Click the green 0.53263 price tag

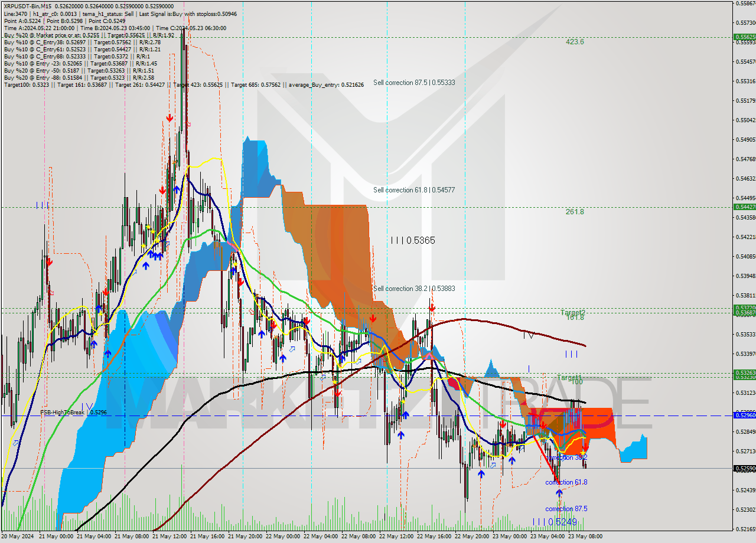tap(744, 372)
